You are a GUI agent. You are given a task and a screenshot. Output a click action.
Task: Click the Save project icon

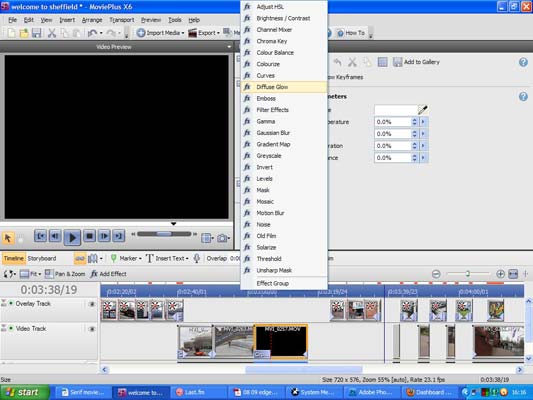click(36, 33)
